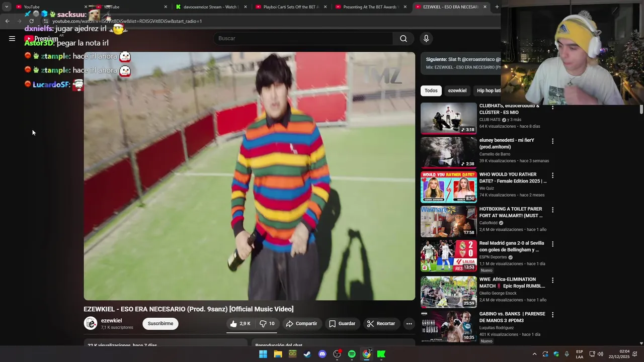Click the Suscribirme button

click(160, 324)
